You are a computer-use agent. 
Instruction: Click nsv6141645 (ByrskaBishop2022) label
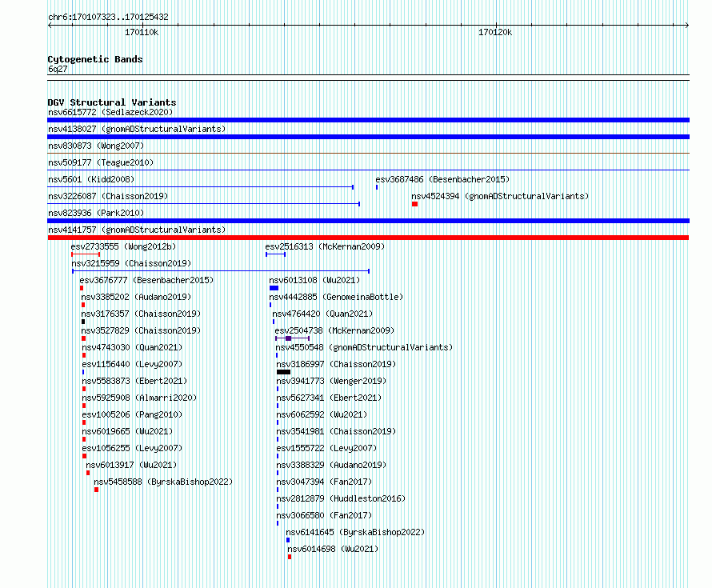[355, 532]
